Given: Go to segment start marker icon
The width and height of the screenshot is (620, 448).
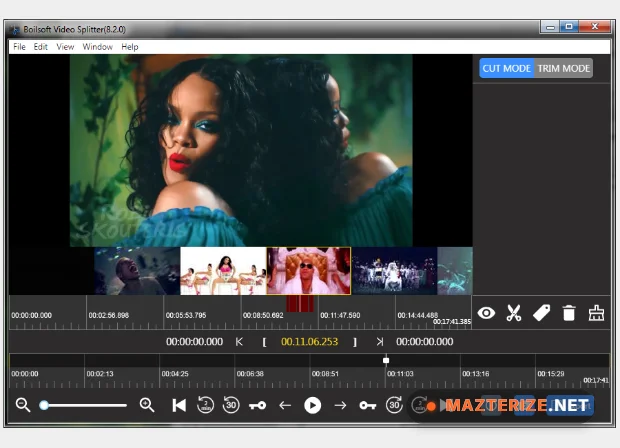Looking at the screenshot, I should coord(239,342).
